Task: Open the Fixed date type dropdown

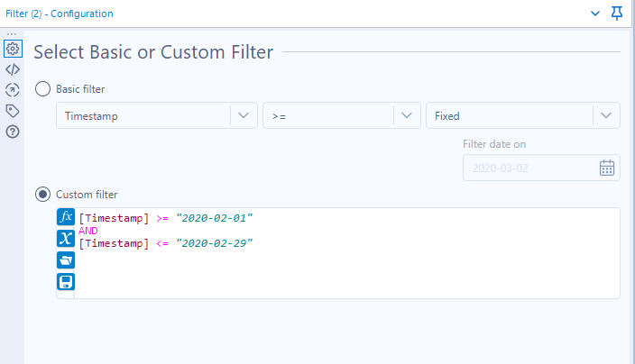Action: [x=605, y=115]
